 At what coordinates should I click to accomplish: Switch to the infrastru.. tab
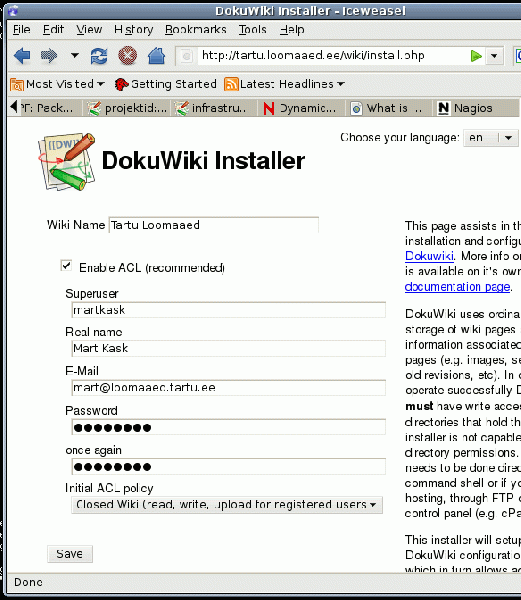click(x=214, y=108)
